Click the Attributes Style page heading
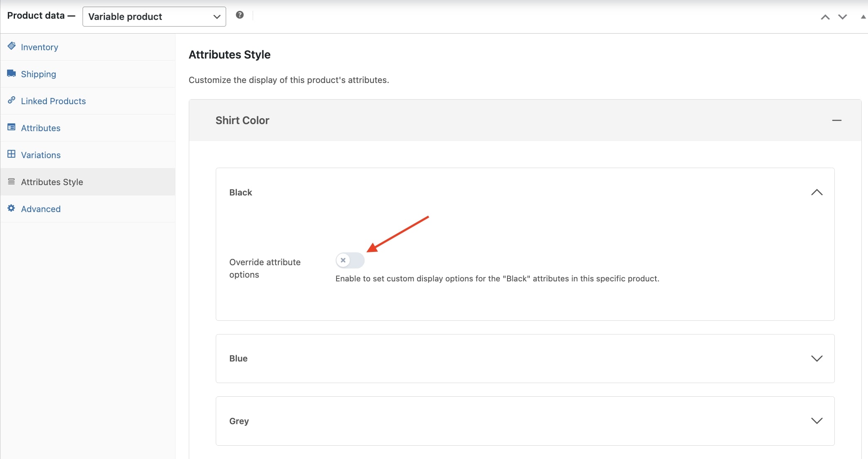The image size is (868, 459). [x=229, y=55]
